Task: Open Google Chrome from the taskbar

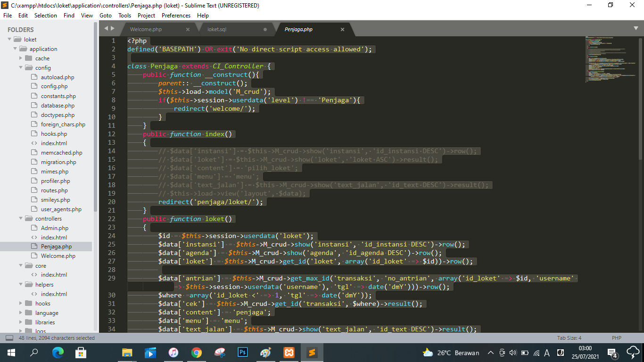Action: click(197, 352)
